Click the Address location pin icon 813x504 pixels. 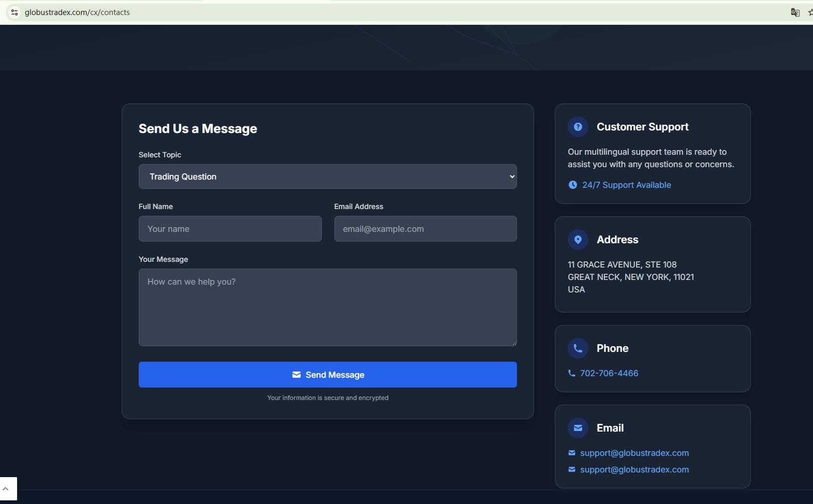[578, 240]
